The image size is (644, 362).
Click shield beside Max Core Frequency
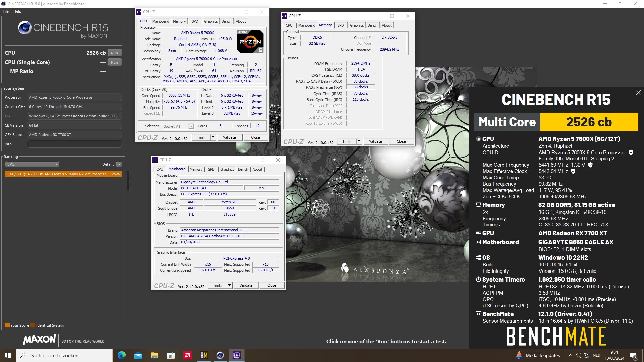pos(590,165)
